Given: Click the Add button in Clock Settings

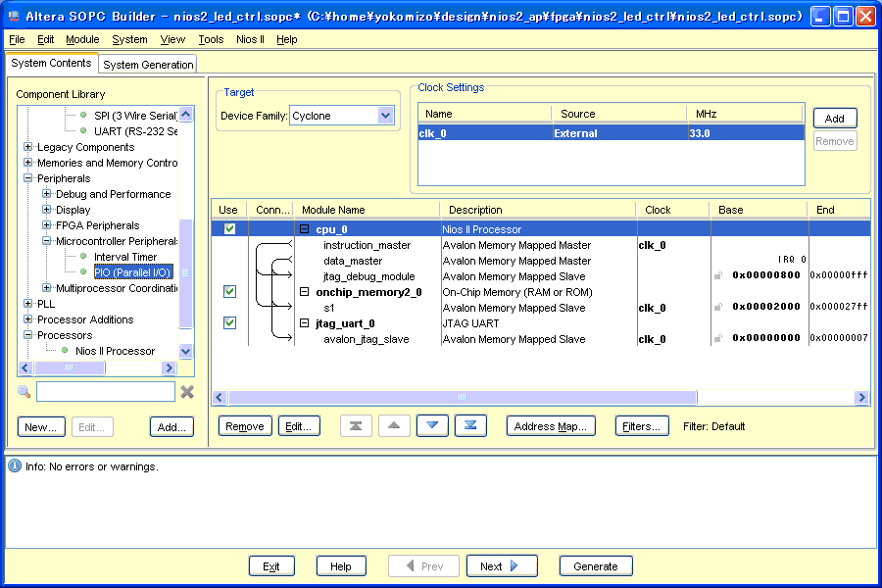Looking at the screenshot, I should (x=835, y=119).
